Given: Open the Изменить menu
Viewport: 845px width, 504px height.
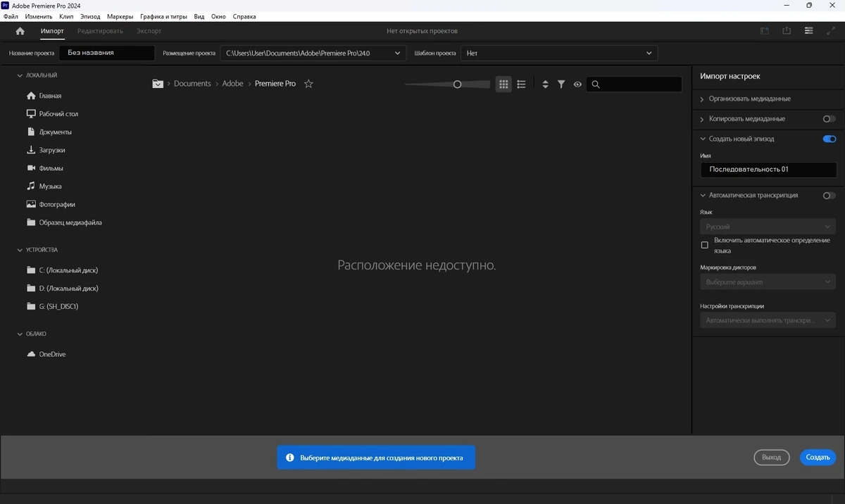Looking at the screenshot, I should (x=38, y=16).
